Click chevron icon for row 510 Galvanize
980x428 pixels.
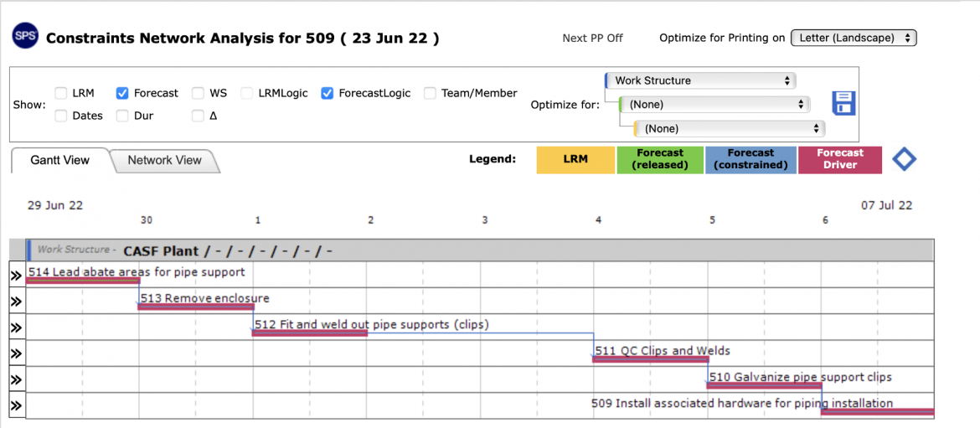tap(17, 380)
